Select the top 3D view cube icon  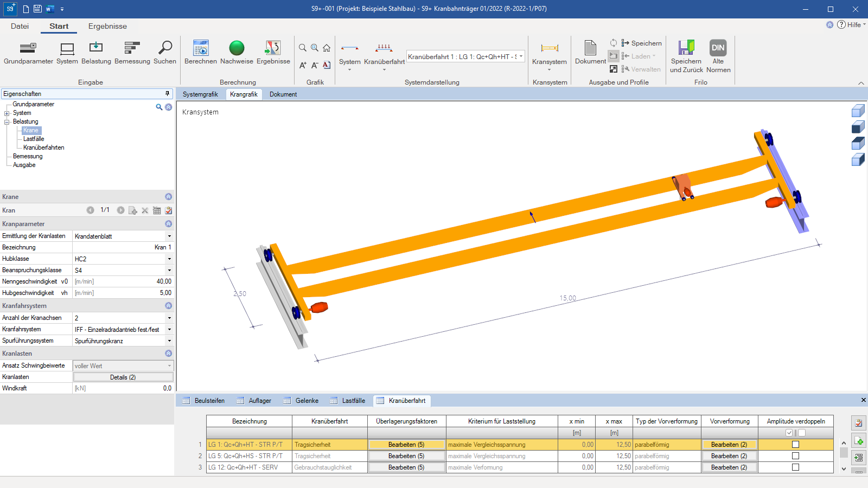coord(858,111)
